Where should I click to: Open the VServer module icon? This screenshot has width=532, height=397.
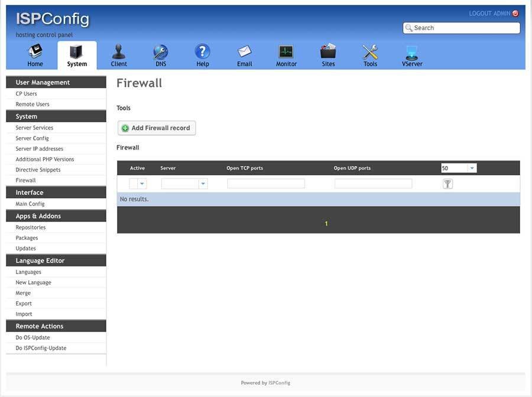(x=411, y=53)
